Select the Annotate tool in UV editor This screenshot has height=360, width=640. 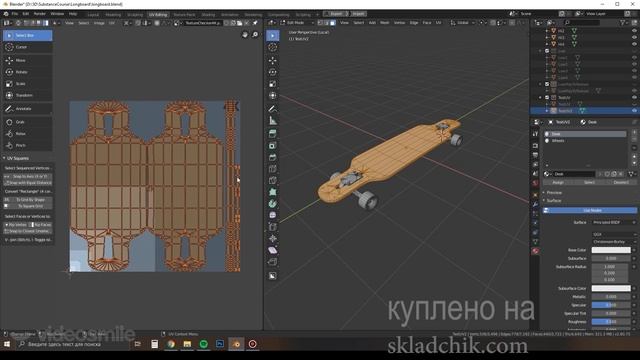click(27, 109)
